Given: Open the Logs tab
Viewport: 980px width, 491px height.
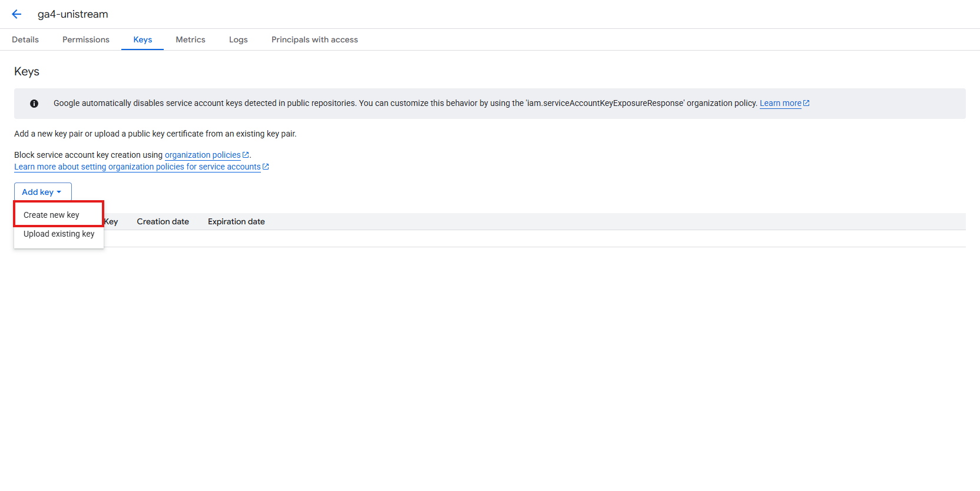Looking at the screenshot, I should coord(239,39).
